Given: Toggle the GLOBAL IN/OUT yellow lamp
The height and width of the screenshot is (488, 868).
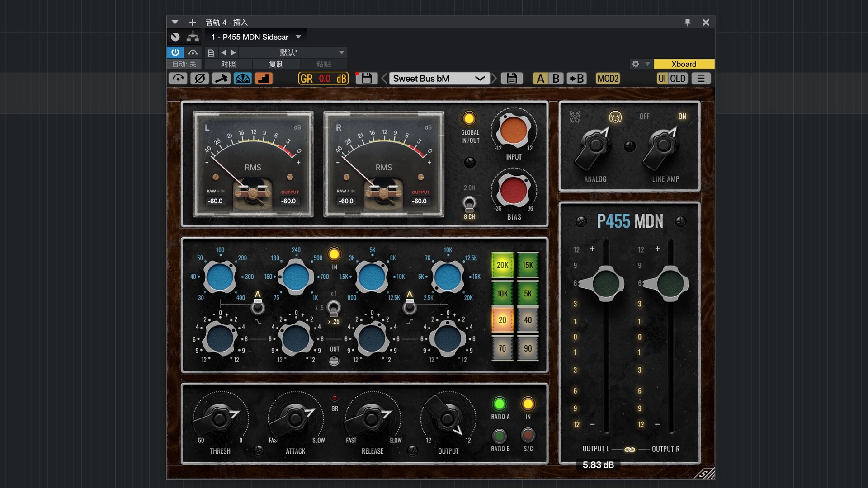Looking at the screenshot, I should point(469,119).
